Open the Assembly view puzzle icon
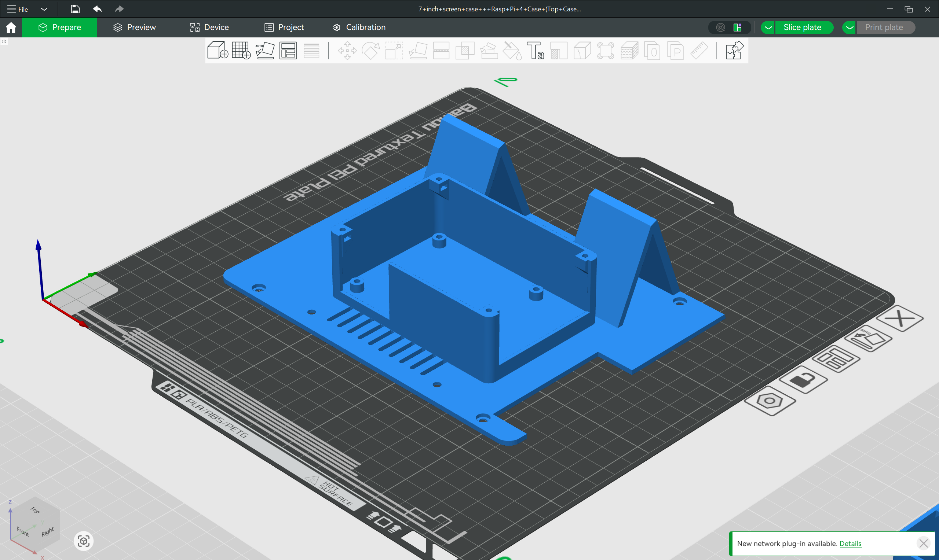 [734, 50]
